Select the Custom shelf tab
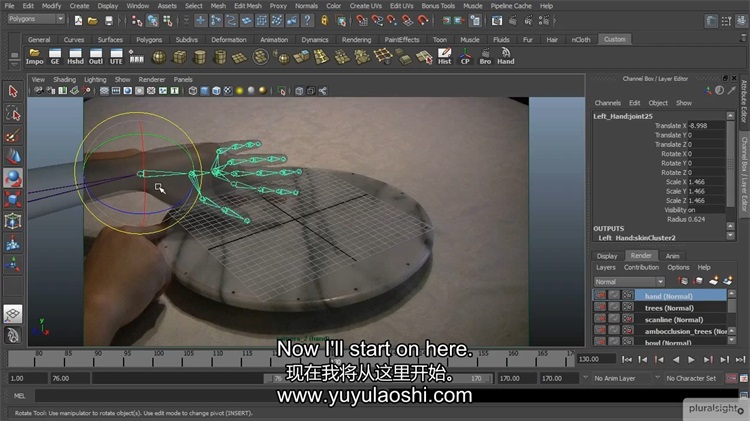750x421 pixels. pos(614,39)
